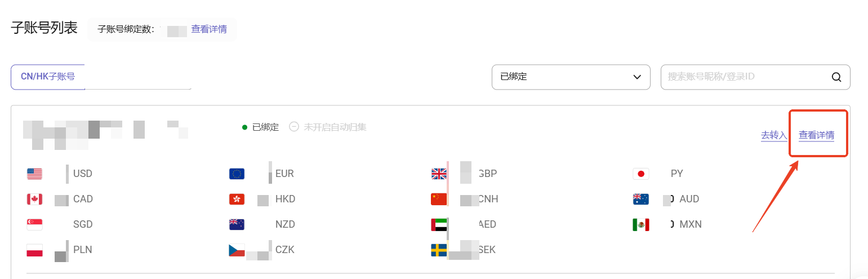The height and width of the screenshot is (279, 868).
Task: Click the EUR European Union flag icon
Action: (x=237, y=174)
